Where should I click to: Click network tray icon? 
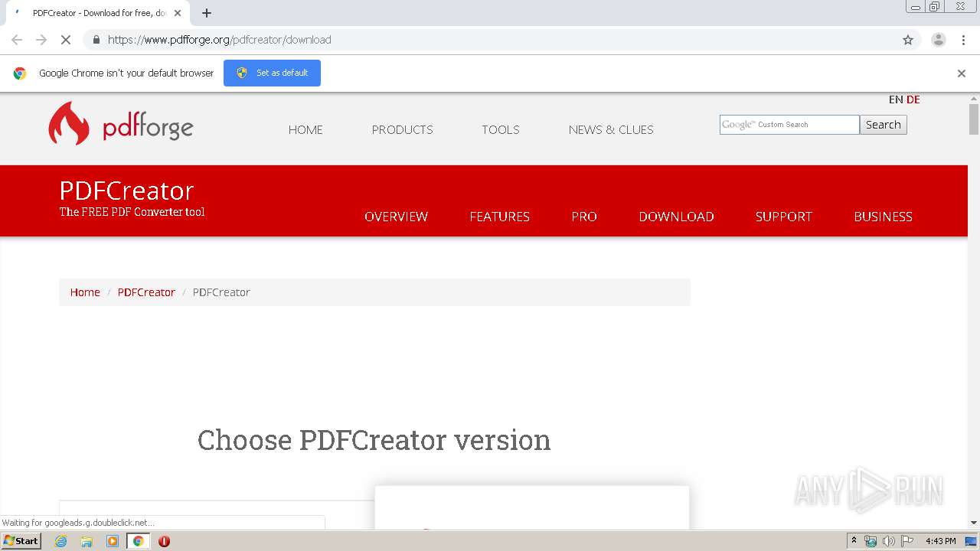point(871,541)
